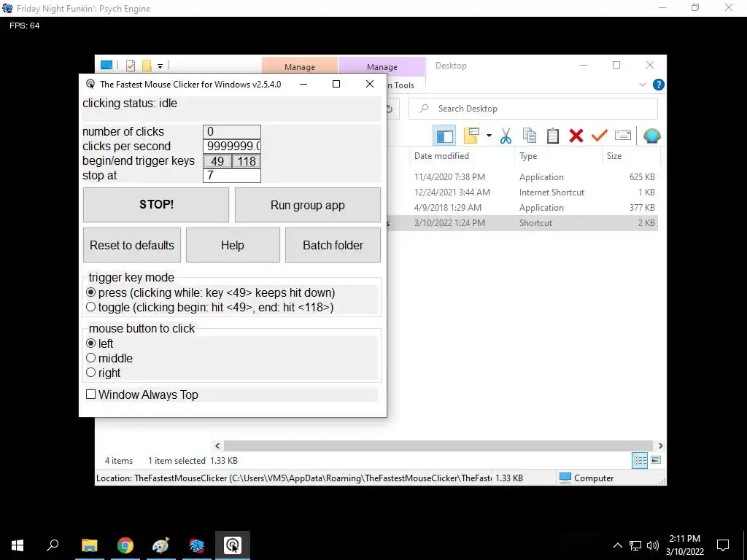Screen dimensions: 747x560
Task: Click the network tray icon
Action: (635, 545)
